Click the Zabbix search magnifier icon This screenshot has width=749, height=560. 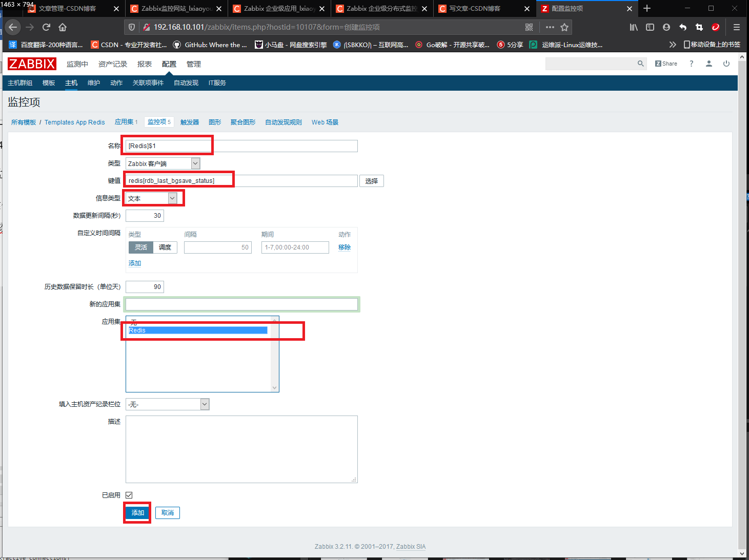[640, 64]
